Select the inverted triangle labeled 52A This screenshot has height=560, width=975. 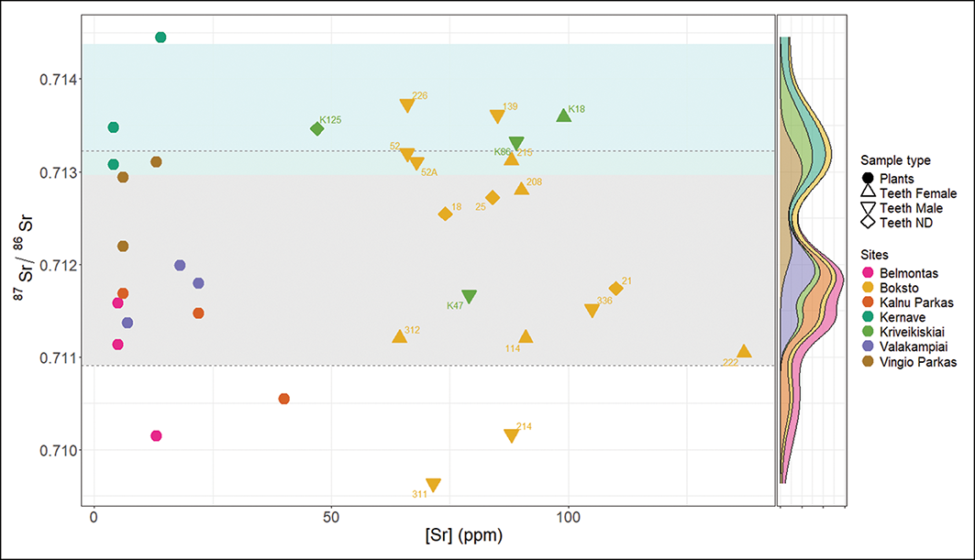coord(416,163)
